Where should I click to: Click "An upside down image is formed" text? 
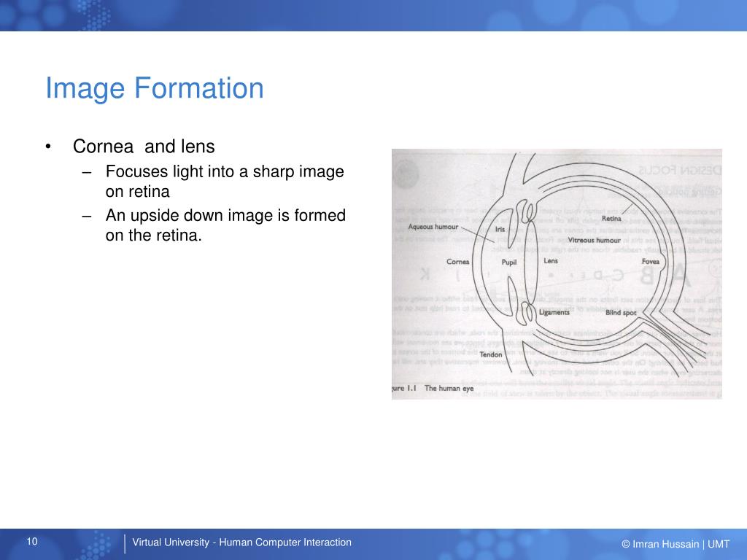(225, 215)
